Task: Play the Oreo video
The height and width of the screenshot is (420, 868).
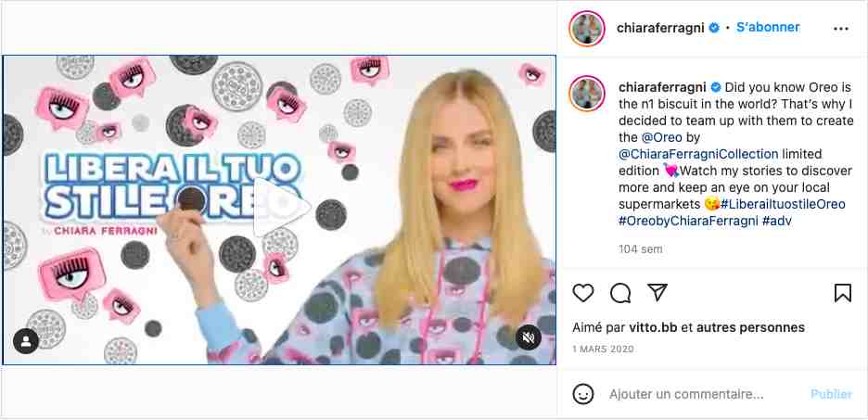Action: point(279,207)
